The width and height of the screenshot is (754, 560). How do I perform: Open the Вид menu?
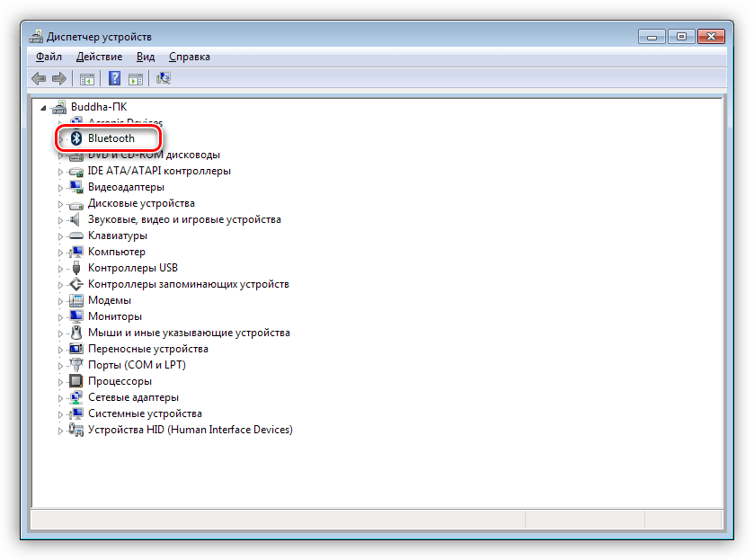click(x=146, y=57)
